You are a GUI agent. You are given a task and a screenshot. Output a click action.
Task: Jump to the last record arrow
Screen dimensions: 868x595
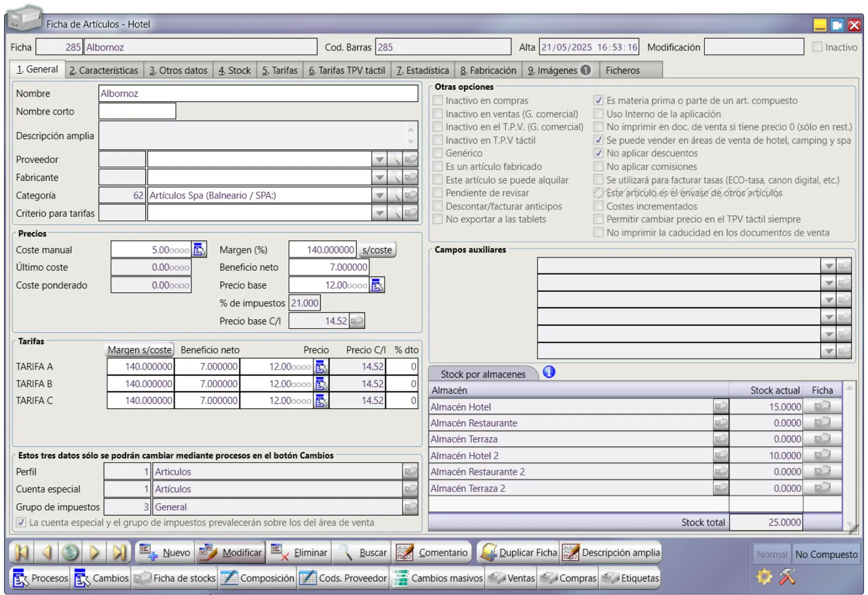119,553
